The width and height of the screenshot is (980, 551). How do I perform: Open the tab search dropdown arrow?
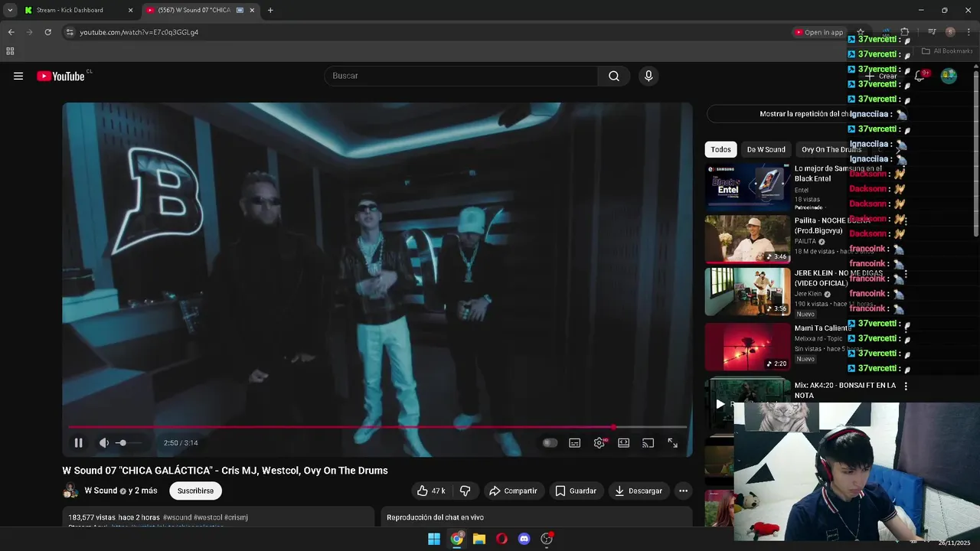click(x=10, y=10)
